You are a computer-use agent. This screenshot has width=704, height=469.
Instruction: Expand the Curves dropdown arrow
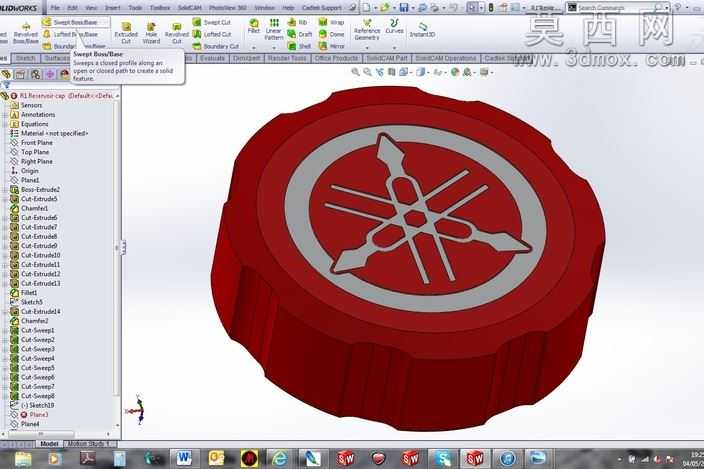tap(394, 48)
